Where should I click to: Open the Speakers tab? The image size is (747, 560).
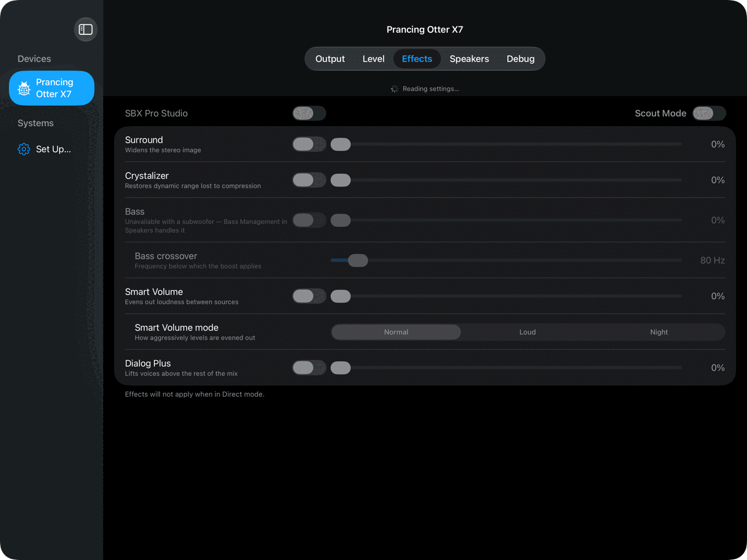tap(469, 59)
